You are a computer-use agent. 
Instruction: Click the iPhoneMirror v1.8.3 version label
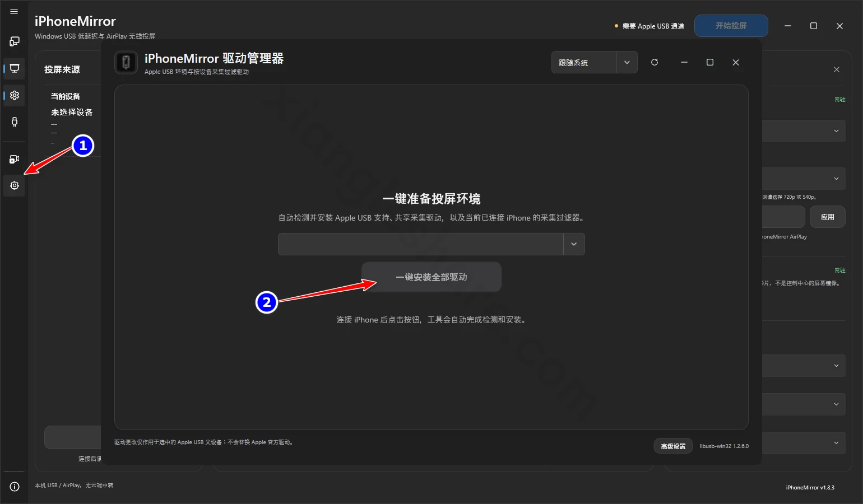point(810,488)
